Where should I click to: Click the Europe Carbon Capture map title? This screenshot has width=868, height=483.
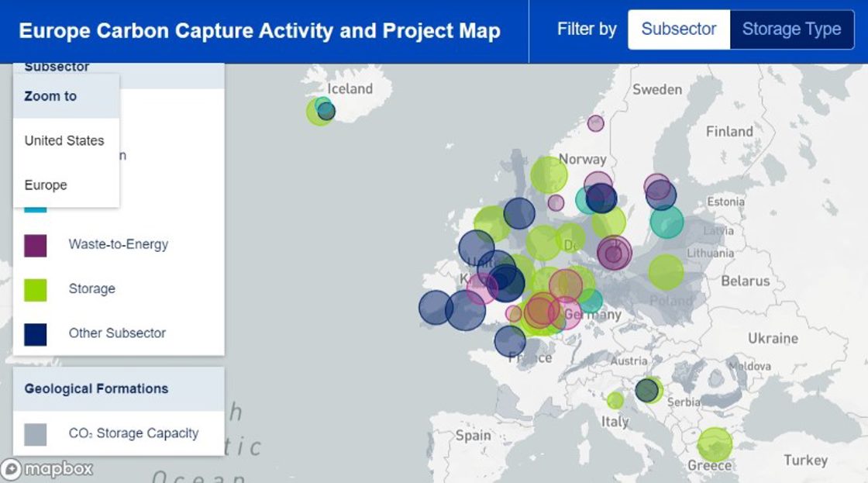[x=260, y=31]
